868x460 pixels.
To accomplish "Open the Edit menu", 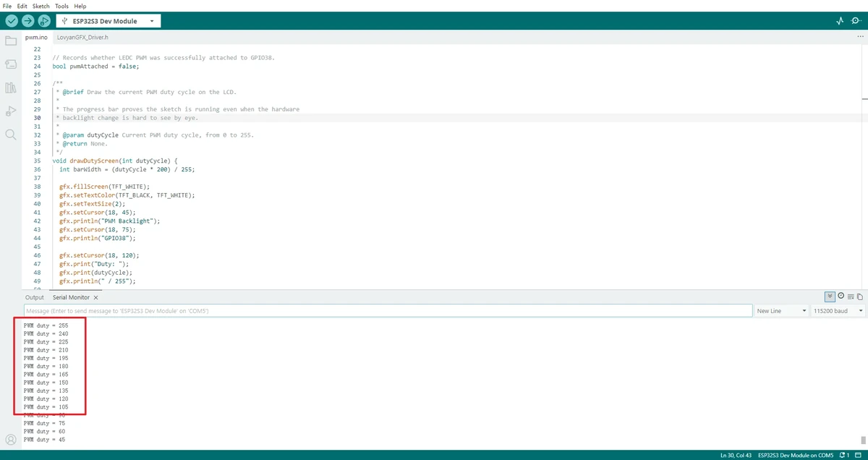I will (x=22, y=6).
